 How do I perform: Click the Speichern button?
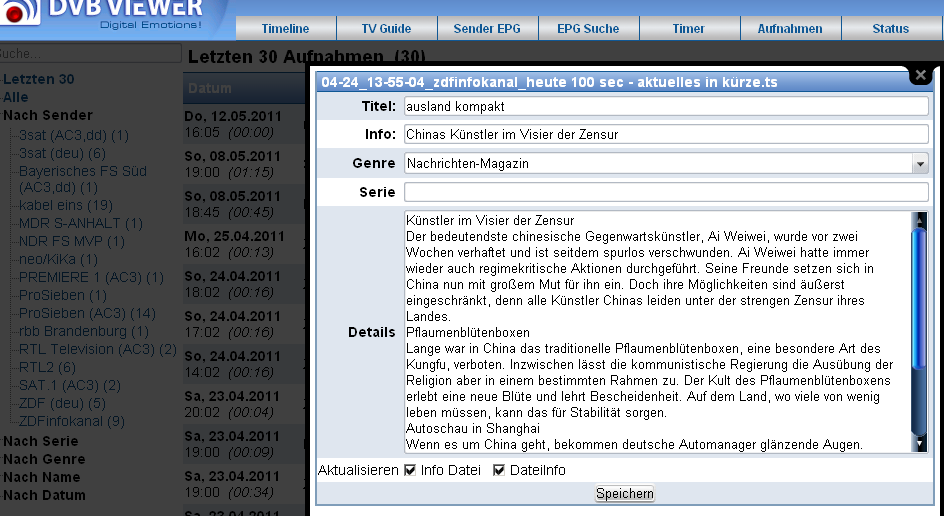625,494
